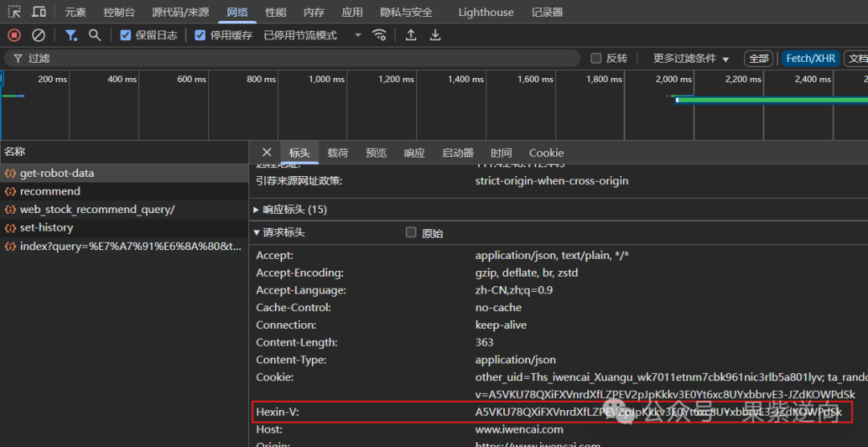Click the inspect element picker icon
This screenshot has width=868, height=447.
click(x=14, y=12)
